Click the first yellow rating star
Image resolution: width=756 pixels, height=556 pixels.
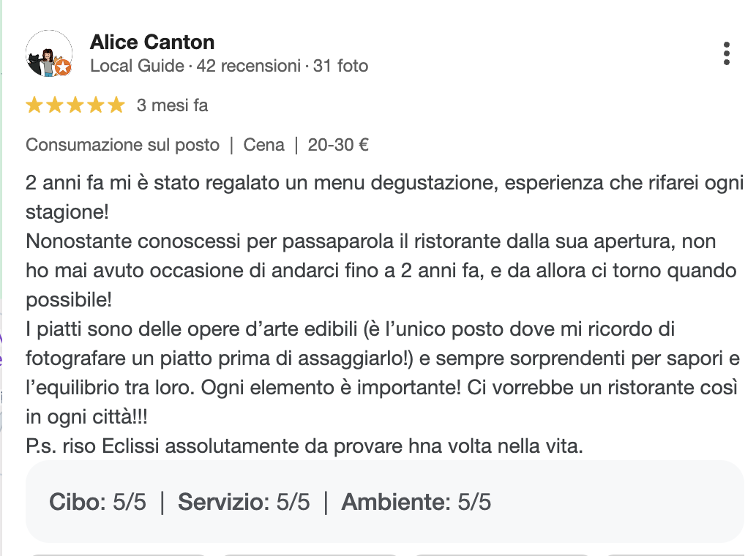[34, 105]
